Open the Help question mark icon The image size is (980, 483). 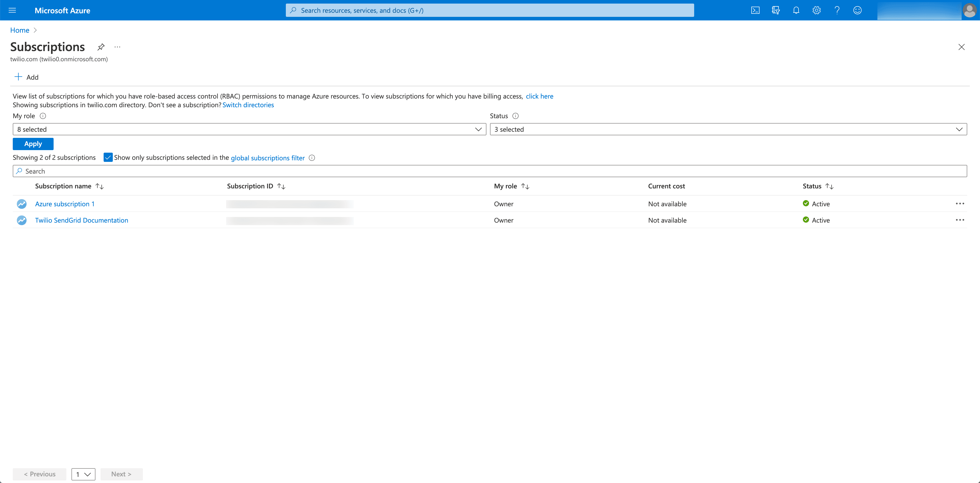(x=837, y=10)
